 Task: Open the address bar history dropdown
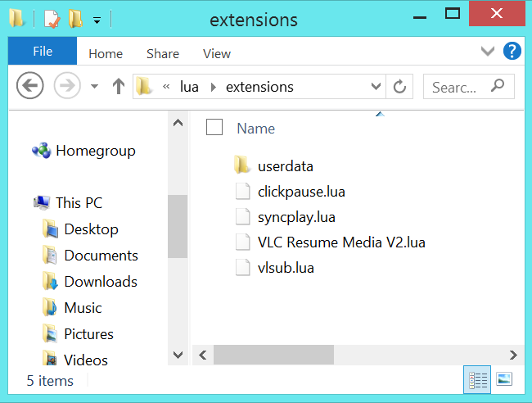pos(376,86)
